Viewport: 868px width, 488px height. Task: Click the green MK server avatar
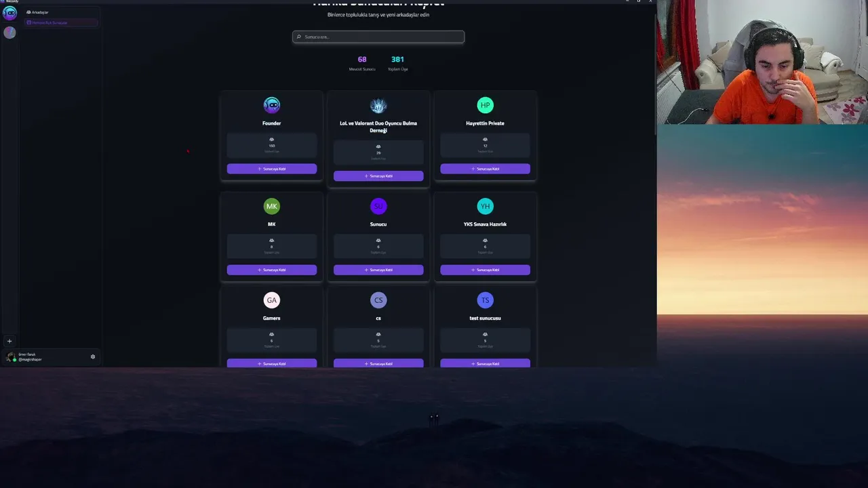(x=272, y=206)
